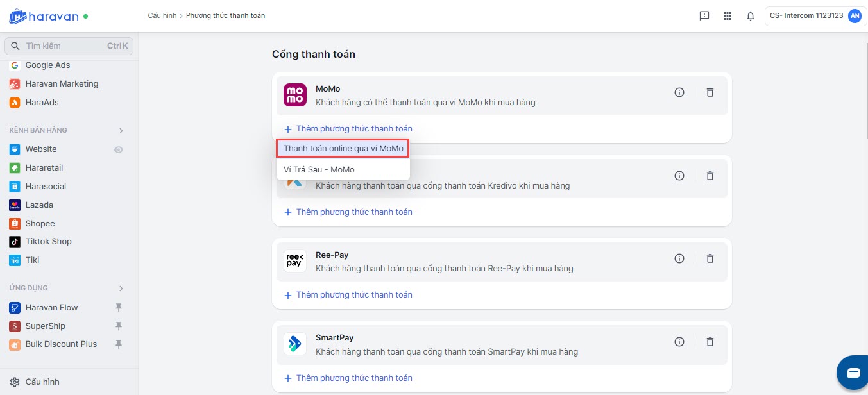This screenshot has width=868, height=395.
Task: Show info for the Ree-Pay gateway
Action: [x=679, y=258]
